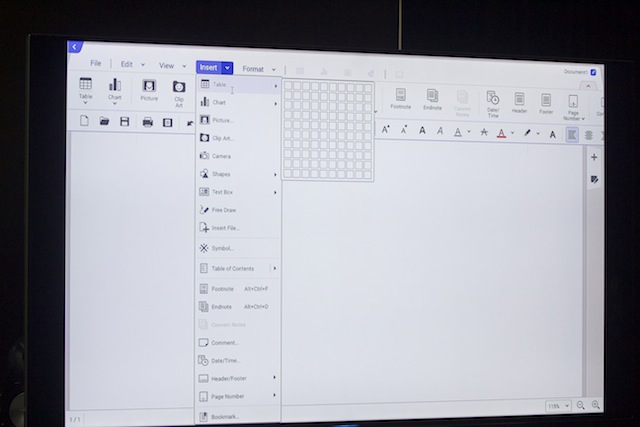Choose Clip Art... from the Insert menu
Image resolution: width=640 pixels, height=427 pixels.
pos(239,138)
